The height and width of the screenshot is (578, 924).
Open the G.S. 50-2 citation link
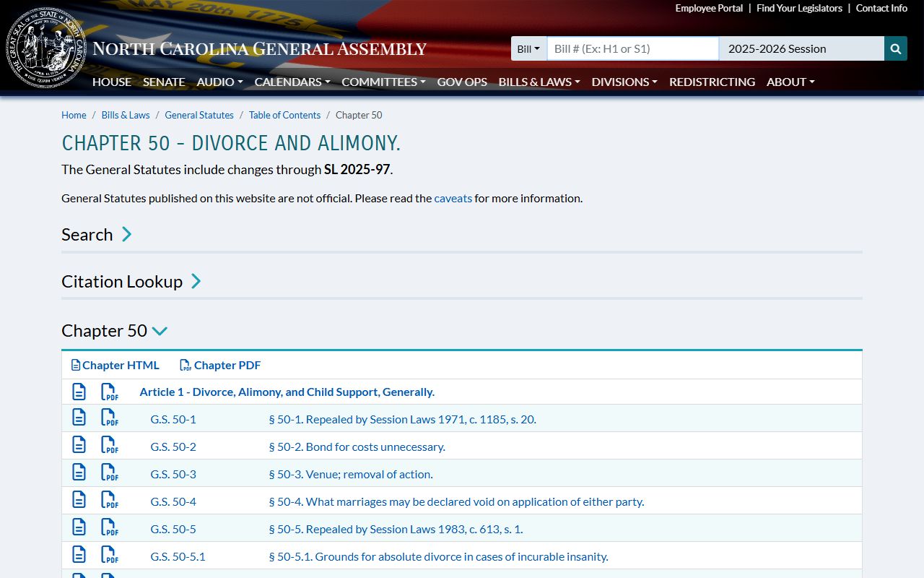pyautogui.click(x=173, y=447)
